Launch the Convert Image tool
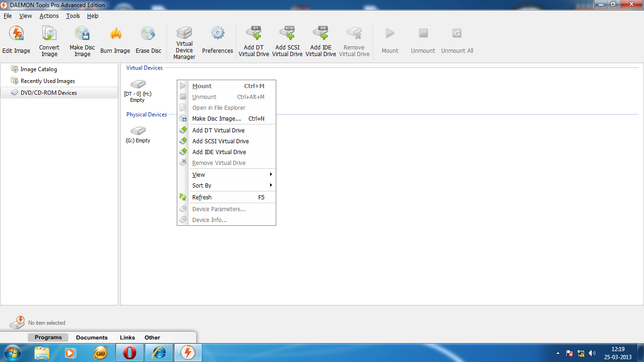Screen dimensions: 644x362 coord(49,41)
